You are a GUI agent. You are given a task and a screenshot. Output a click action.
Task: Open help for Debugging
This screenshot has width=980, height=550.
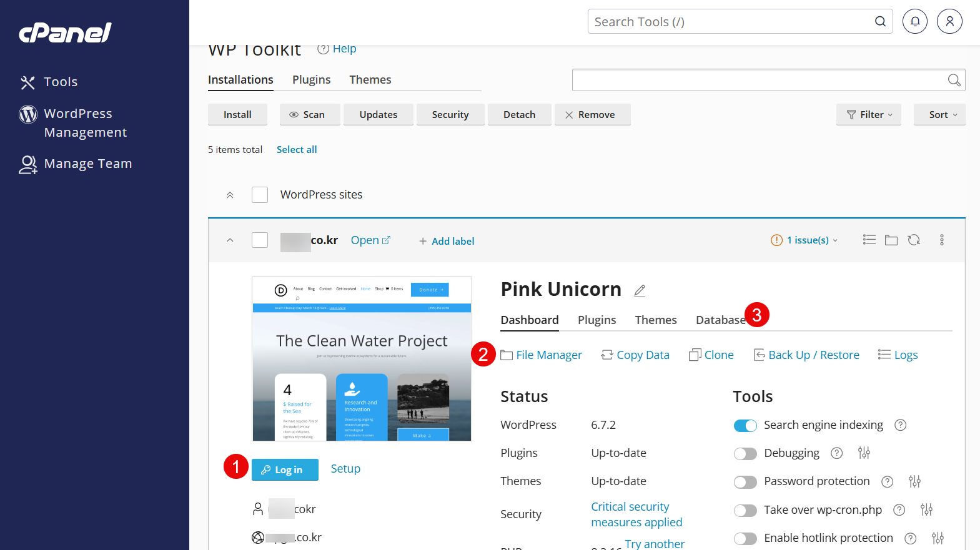(x=837, y=453)
